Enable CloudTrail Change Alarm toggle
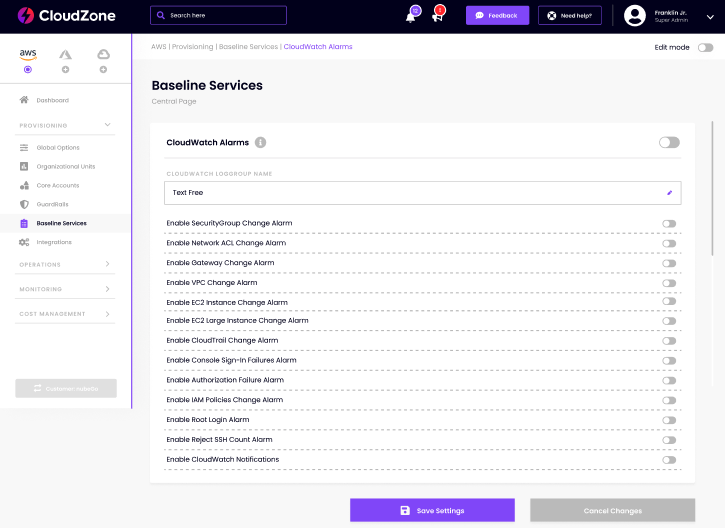 669,341
